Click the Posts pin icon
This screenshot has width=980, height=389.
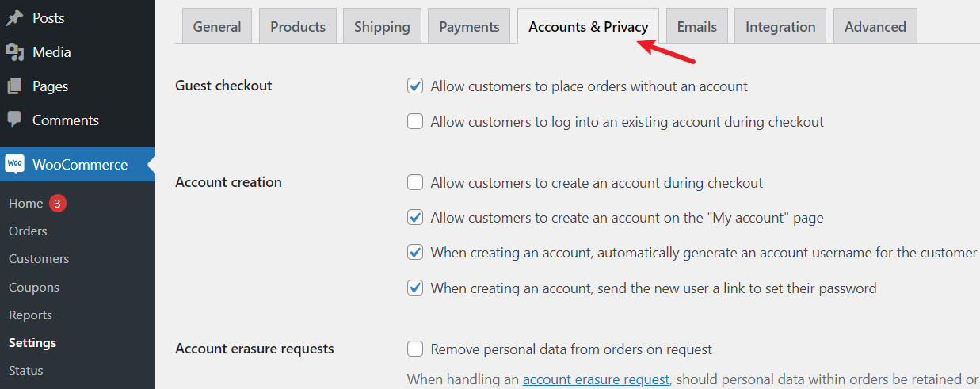tap(14, 17)
